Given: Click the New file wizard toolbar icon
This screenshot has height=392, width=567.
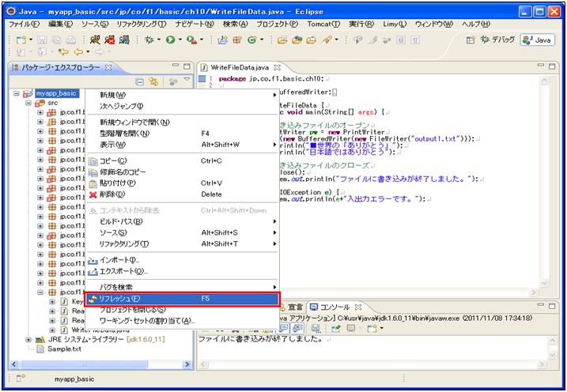Looking at the screenshot, I should click(x=21, y=40).
